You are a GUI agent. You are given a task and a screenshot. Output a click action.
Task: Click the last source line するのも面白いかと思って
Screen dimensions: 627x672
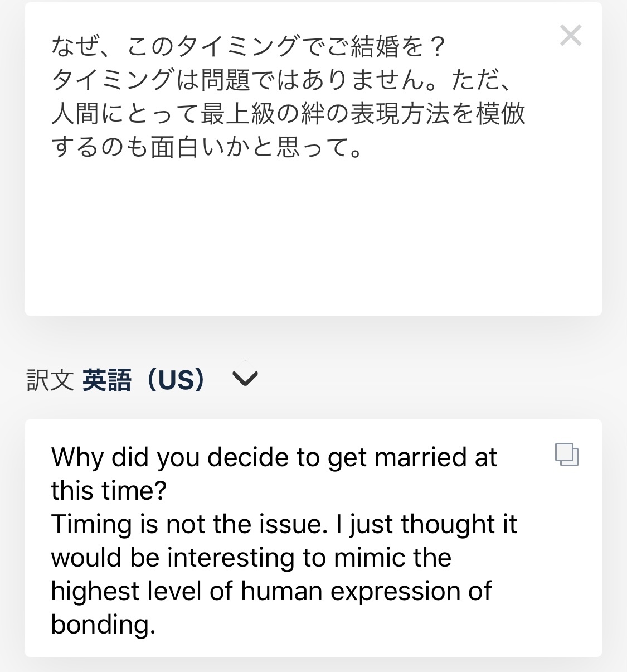tap(206, 147)
